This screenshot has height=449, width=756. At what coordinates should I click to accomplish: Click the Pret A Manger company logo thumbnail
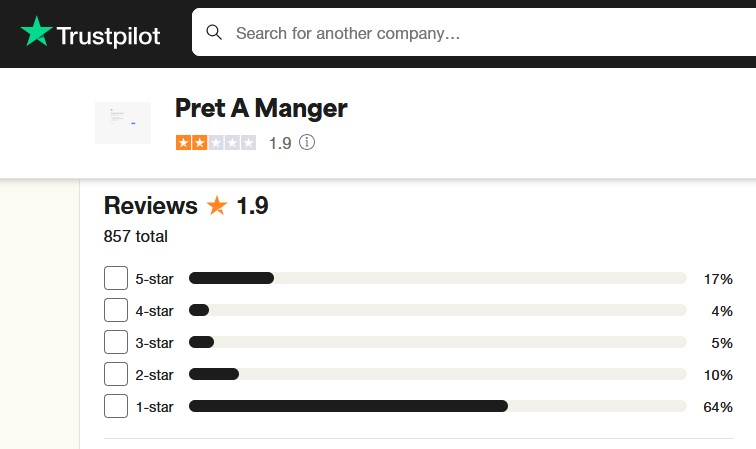[x=122, y=122]
